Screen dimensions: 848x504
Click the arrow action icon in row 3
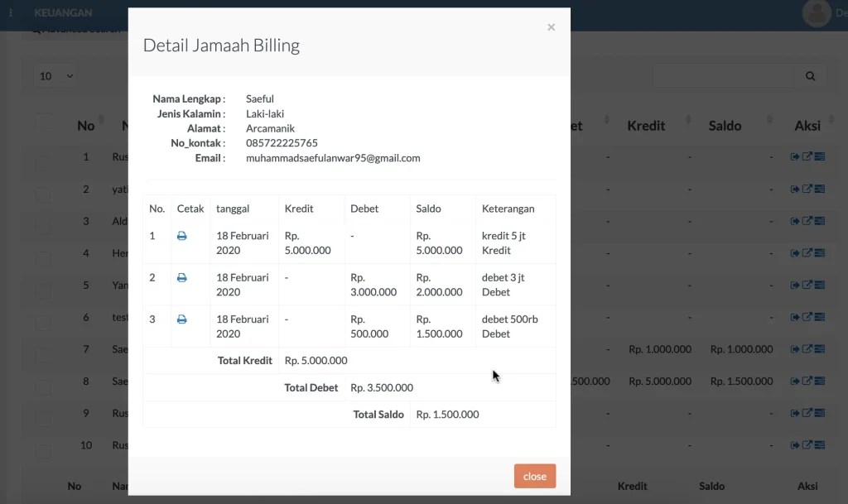[795, 221]
